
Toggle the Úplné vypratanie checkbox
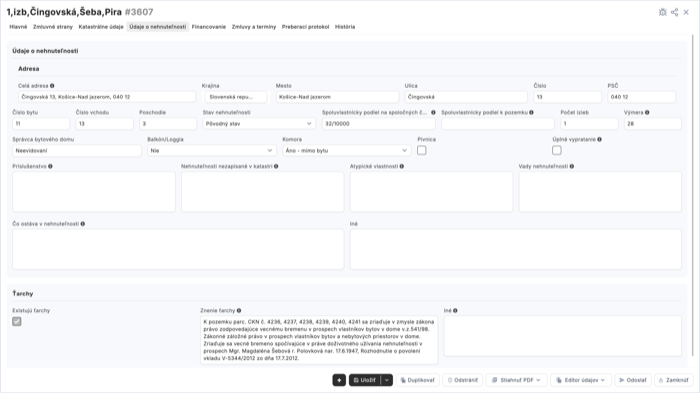(x=557, y=151)
